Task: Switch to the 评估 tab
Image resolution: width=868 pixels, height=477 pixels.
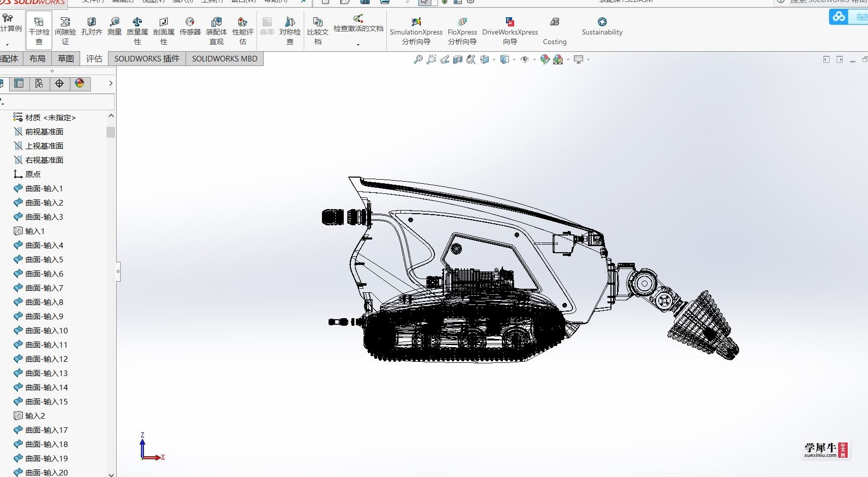Action: click(94, 59)
